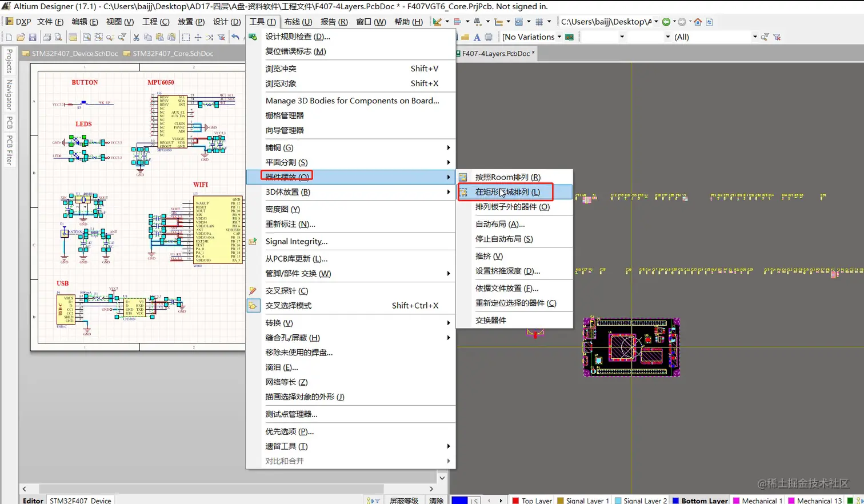Switch to STM32F407_Core.SchDoc tab
The image size is (864, 504).
pyautogui.click(x=169, y=54)
